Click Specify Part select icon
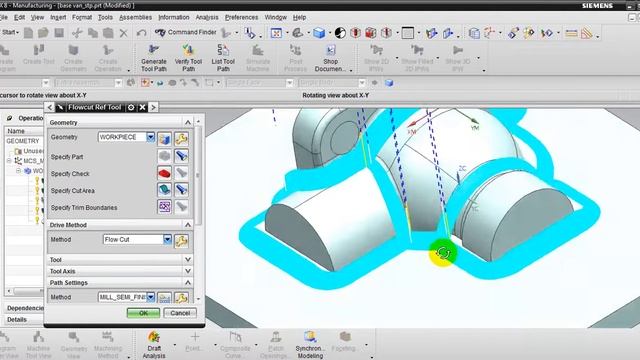Screen dimensions: 640x360 coord(164,156)
